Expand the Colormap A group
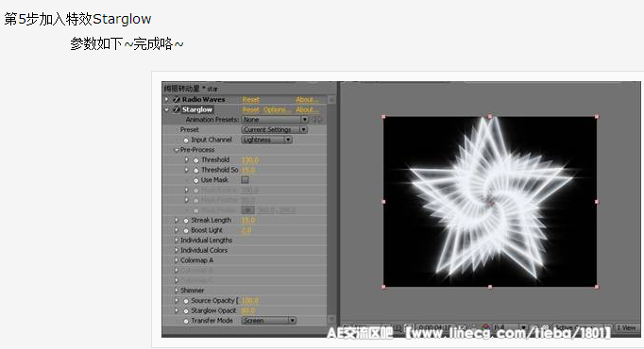 click(177, 260)
